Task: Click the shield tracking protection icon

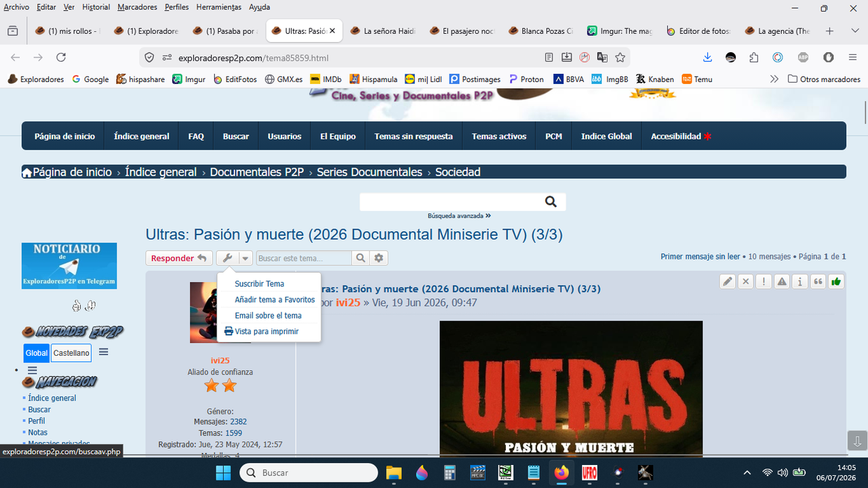Action: (x=149, y=58)
